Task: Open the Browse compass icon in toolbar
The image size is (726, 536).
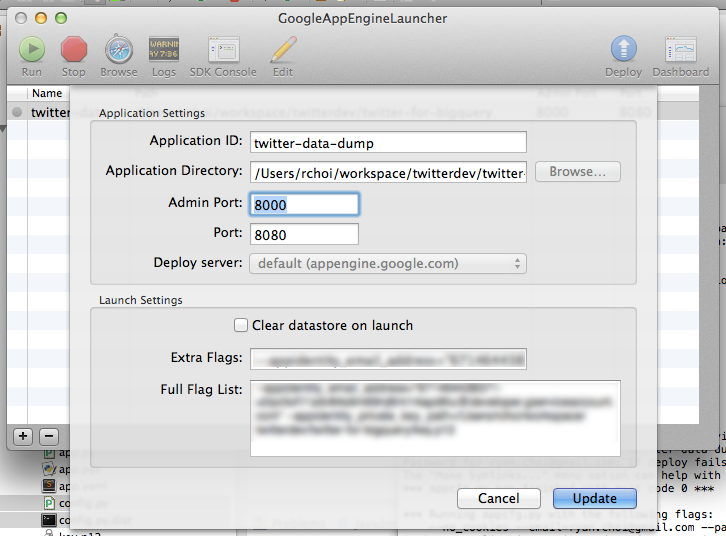Action: (119, 49)
